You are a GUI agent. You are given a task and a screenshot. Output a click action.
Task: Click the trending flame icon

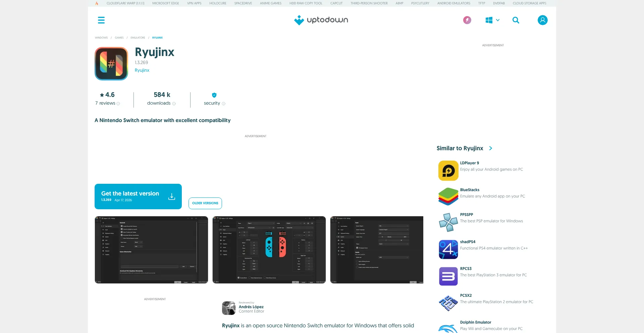[x=97, y=3]
